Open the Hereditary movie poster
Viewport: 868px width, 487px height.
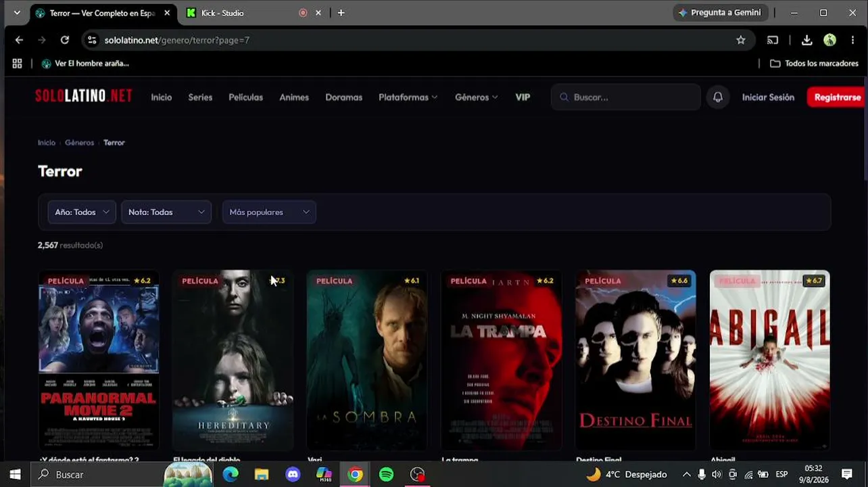coord(233,361)
